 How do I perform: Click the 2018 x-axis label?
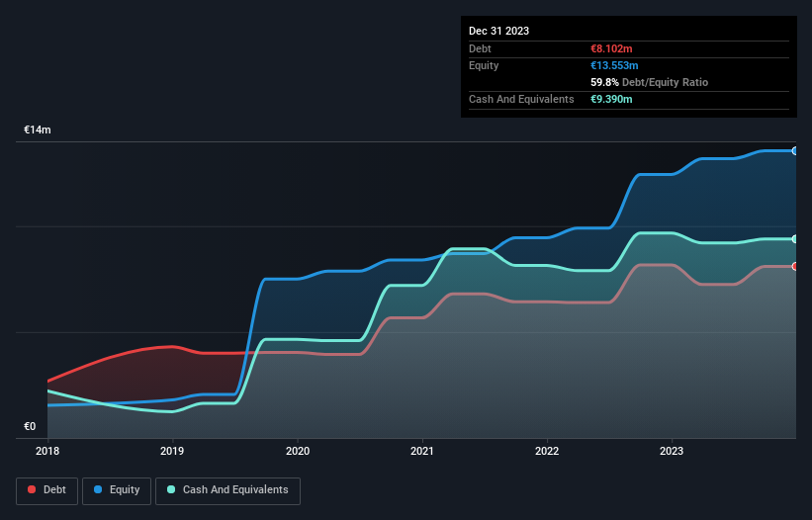point(47,451)
